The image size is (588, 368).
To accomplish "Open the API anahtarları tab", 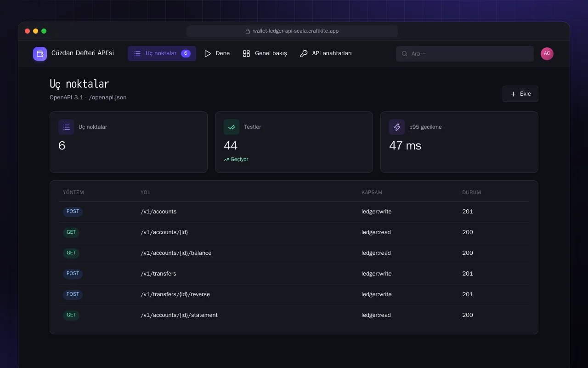I will pyautogui.click(x=326, y=53).
